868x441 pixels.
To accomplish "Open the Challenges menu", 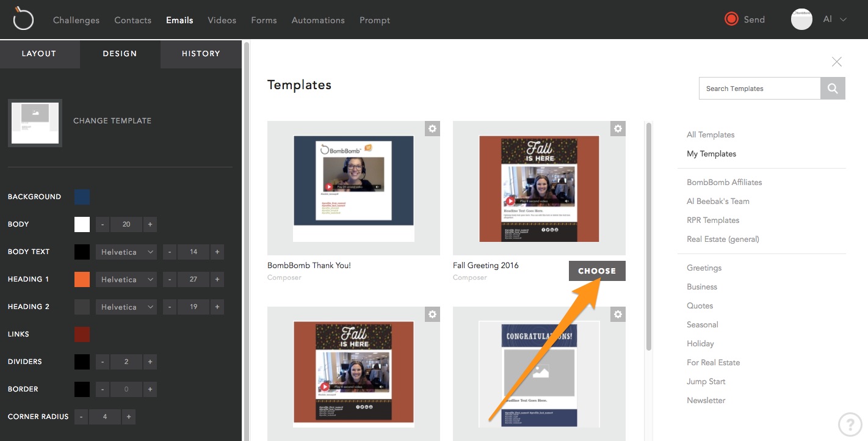I will coord(76,20).
